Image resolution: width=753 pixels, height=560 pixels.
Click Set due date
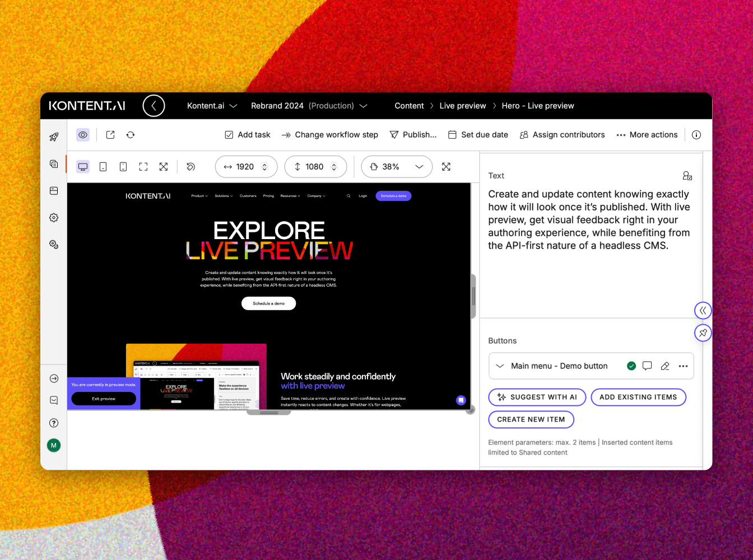pos(478,135)
